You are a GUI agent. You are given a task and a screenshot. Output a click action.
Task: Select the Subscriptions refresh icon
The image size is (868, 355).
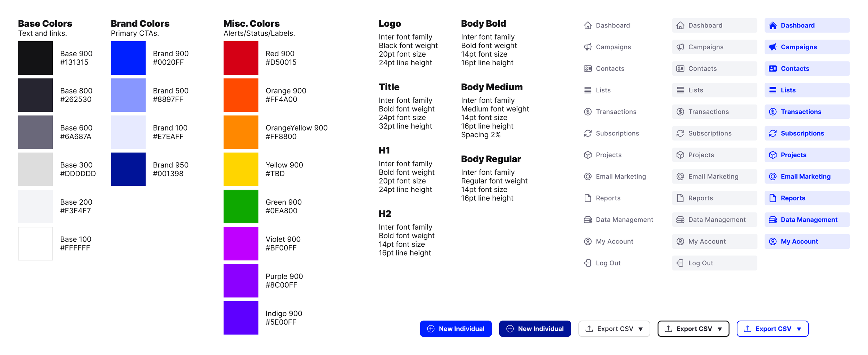(x=587, y=133)
